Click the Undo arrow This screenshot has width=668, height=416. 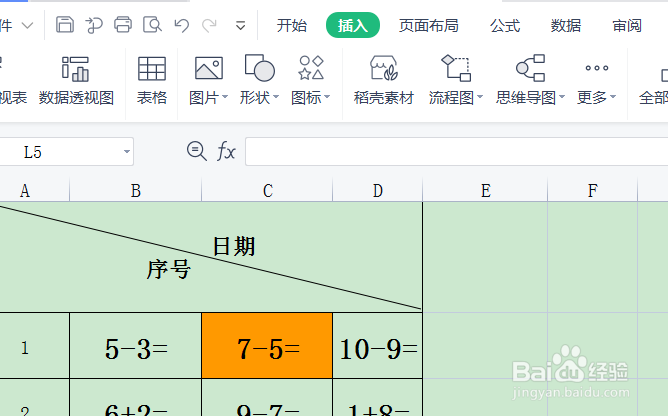[181, 25]
